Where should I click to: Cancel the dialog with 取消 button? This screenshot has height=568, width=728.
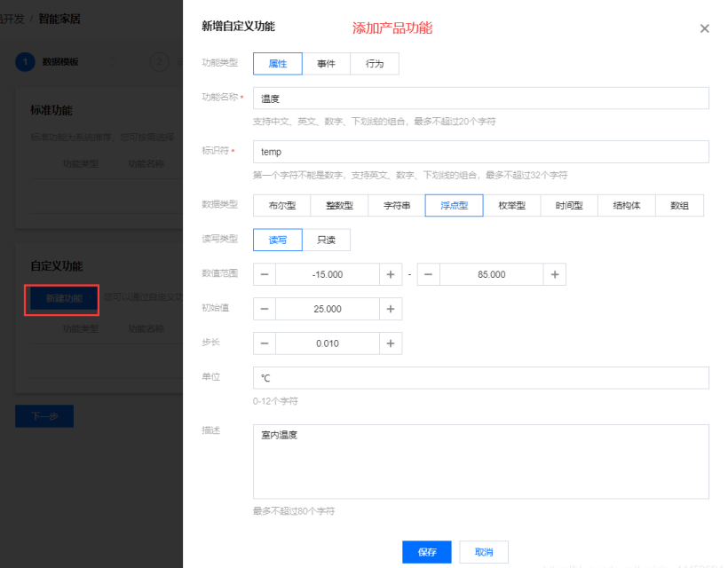click(x=484, y=552)
